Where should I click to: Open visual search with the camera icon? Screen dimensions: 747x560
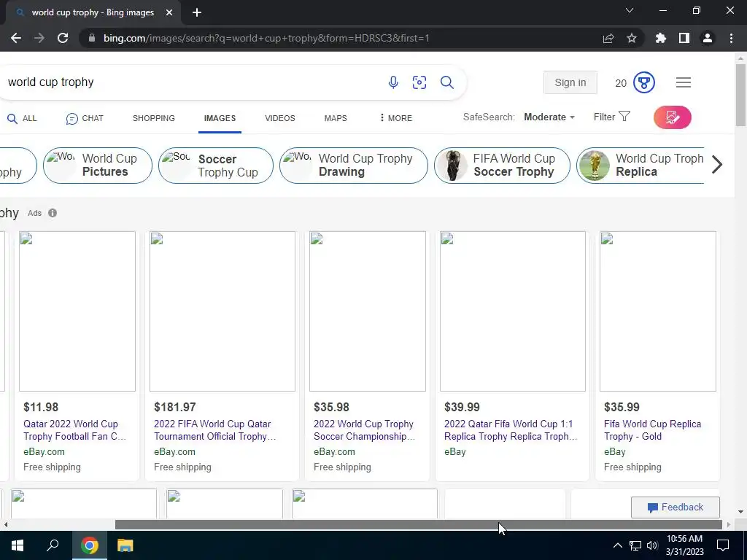coord(419,82)
